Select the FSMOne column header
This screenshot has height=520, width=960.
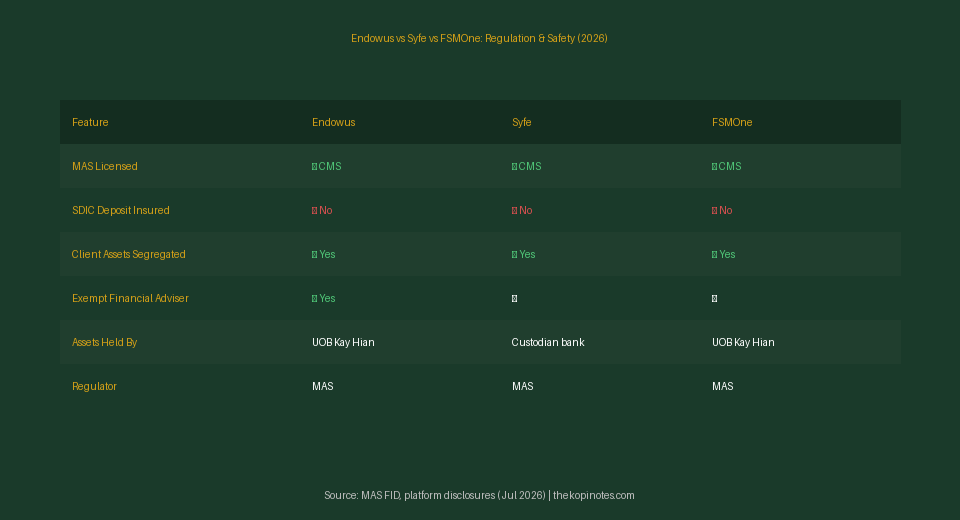732,122
